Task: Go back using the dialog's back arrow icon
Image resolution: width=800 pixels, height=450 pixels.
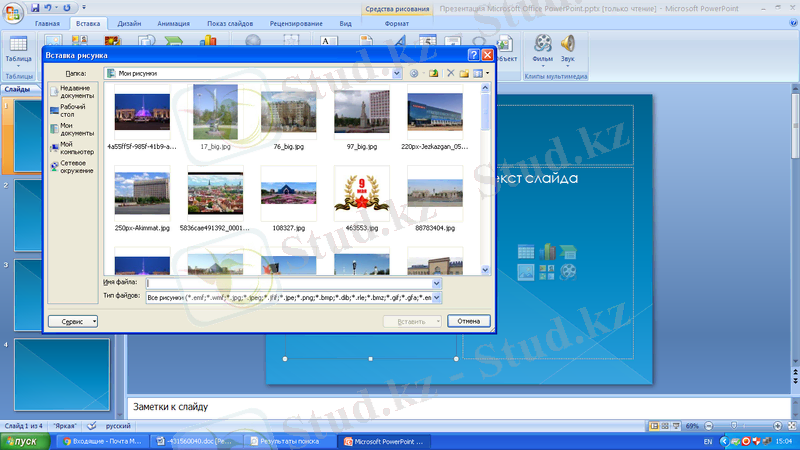Action: tap(414, 73)
